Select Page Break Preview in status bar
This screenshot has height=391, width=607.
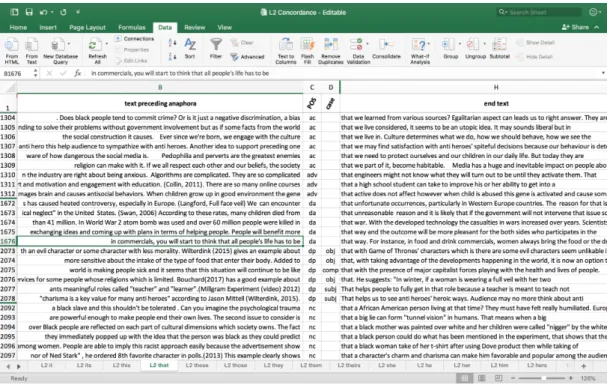click(x=499, y=378)
